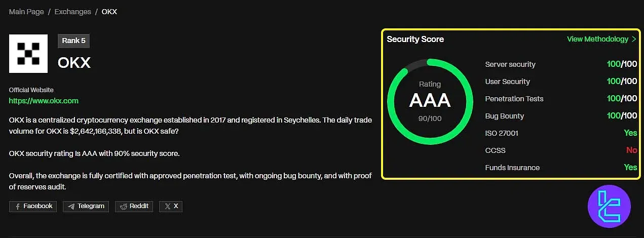Go to Main Page breadcrumb
The width and height of the screenshot is (644, 238).
pos(26,11)
